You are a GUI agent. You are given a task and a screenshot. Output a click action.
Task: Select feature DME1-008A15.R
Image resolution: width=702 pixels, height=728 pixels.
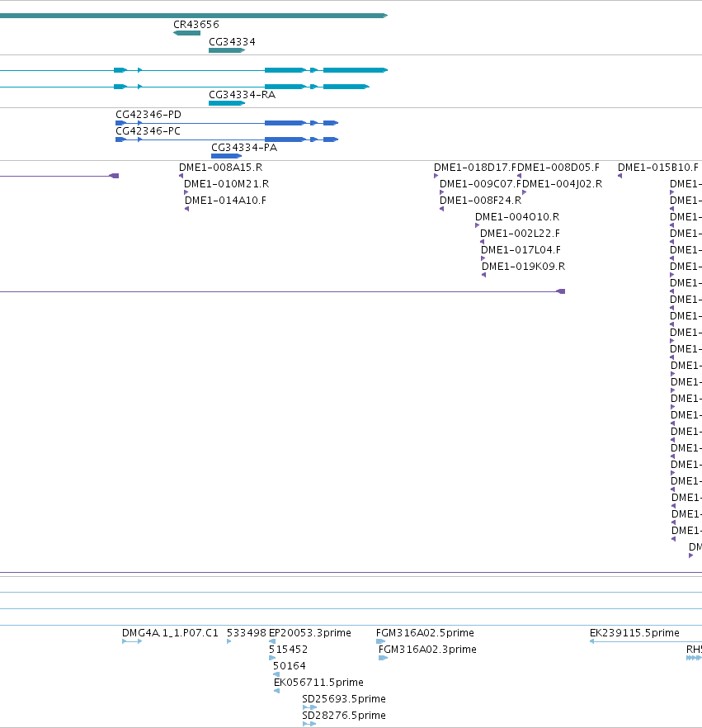click(221, 168)
